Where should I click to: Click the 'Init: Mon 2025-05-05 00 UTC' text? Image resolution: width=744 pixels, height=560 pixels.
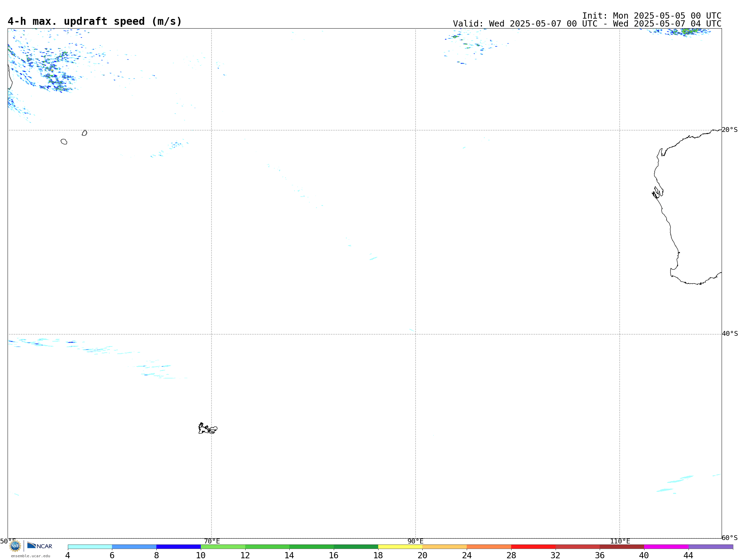click(x=652, y=16)
